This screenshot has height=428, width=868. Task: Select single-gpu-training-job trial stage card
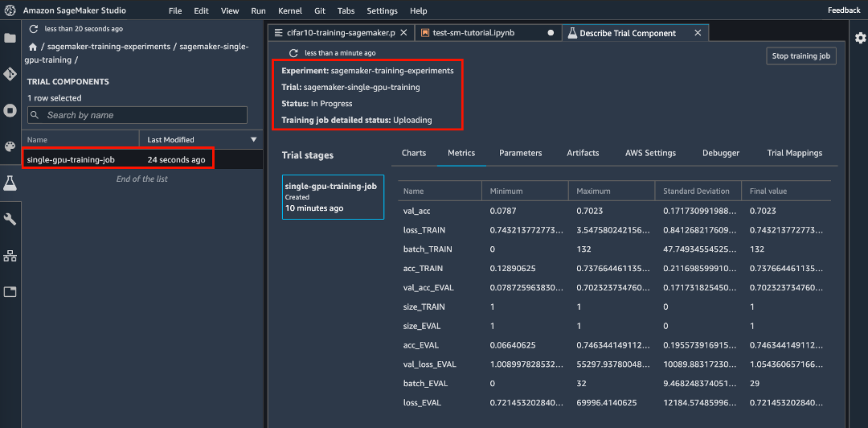[333, 197]
